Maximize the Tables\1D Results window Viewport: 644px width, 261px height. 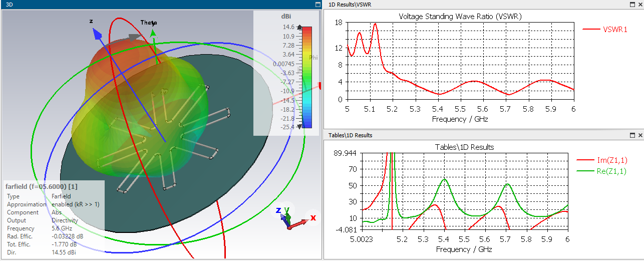point(632,135)
